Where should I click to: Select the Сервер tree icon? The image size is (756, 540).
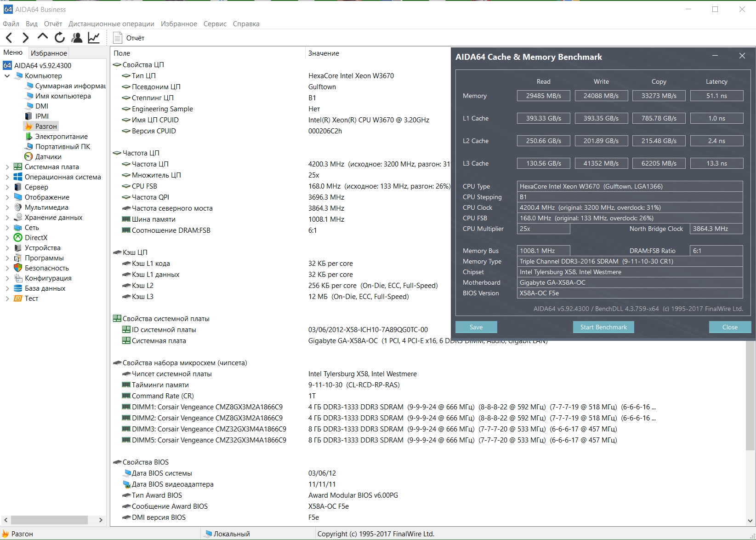[x=18, y=187]
